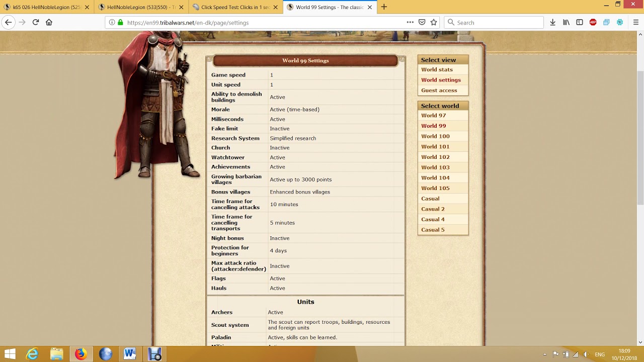
Task: Open the Guest access view
Action: click(439, 90)
